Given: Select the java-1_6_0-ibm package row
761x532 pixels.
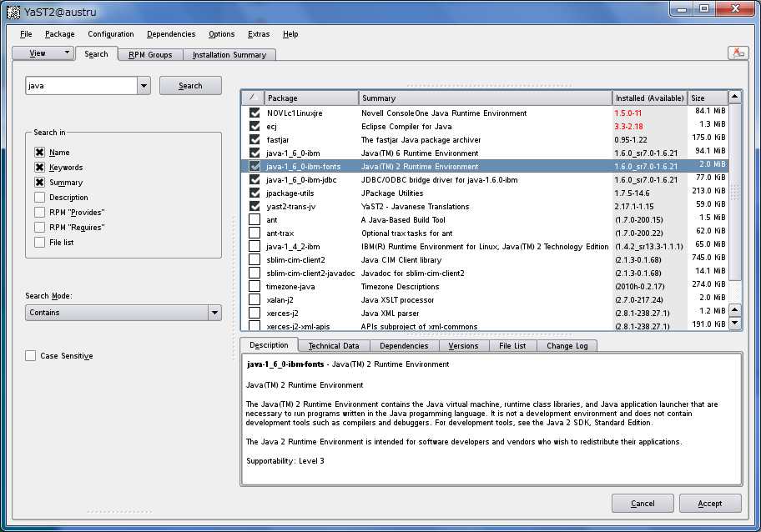Looking at the screenshot, I should point(485,153).
